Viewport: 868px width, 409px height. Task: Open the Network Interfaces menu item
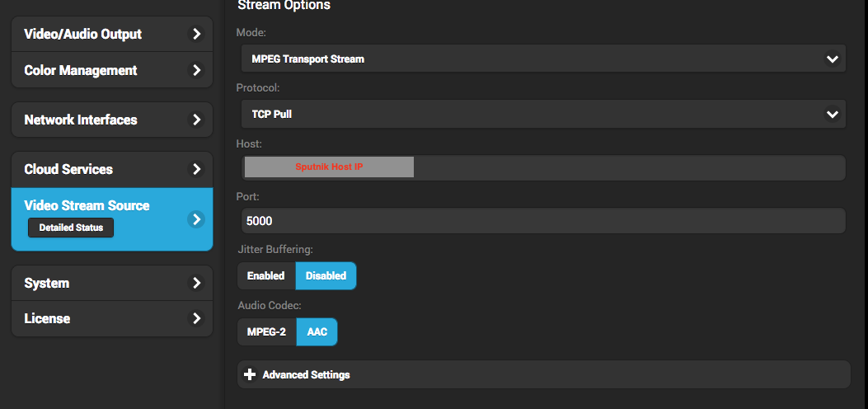click(81, 120)
